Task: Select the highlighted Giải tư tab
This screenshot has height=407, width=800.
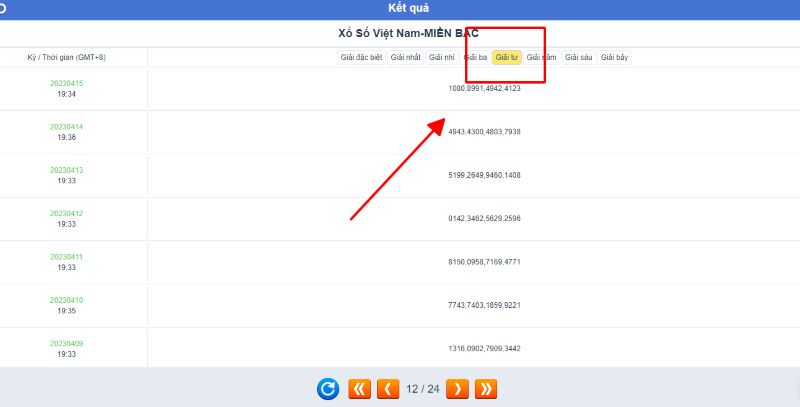Action: pyautogui.click(x=507, y=58)
